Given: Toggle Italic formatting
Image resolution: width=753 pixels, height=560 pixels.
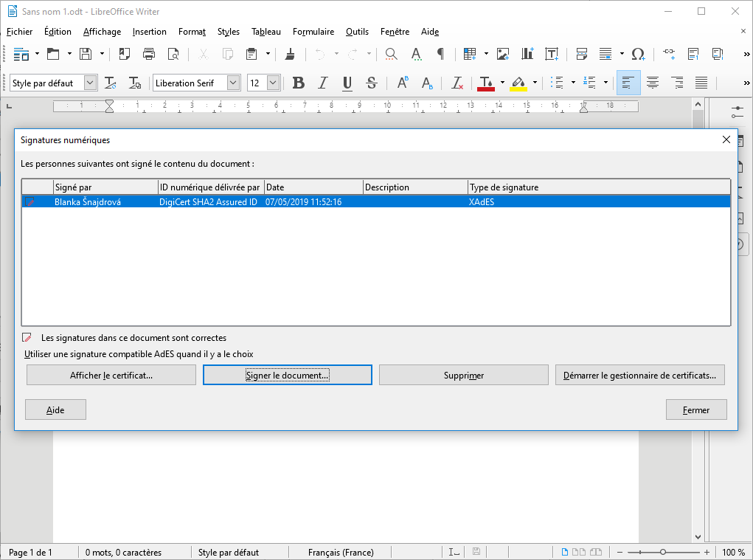Looking at the screenshot, I should pyautogui.click(x=323, y=83).
